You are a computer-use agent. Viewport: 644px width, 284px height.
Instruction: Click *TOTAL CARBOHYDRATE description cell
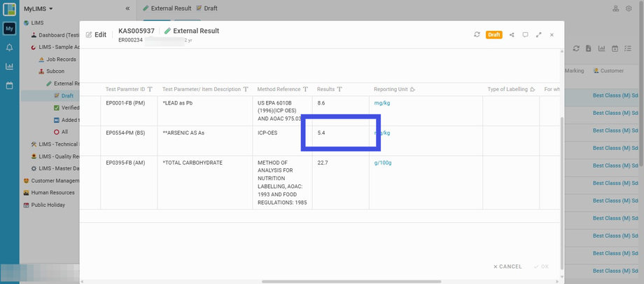point(205,183)
